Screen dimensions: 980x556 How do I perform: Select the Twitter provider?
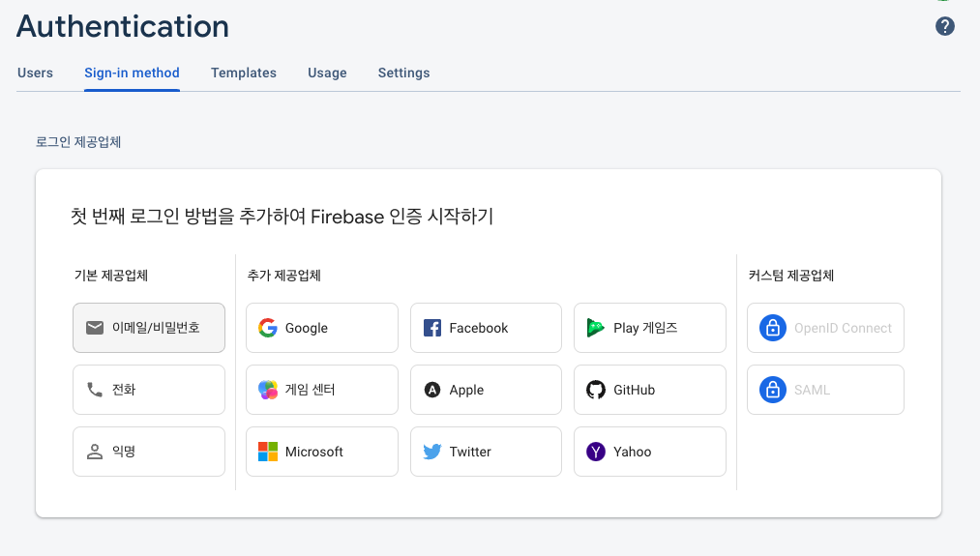click(486, 452)
